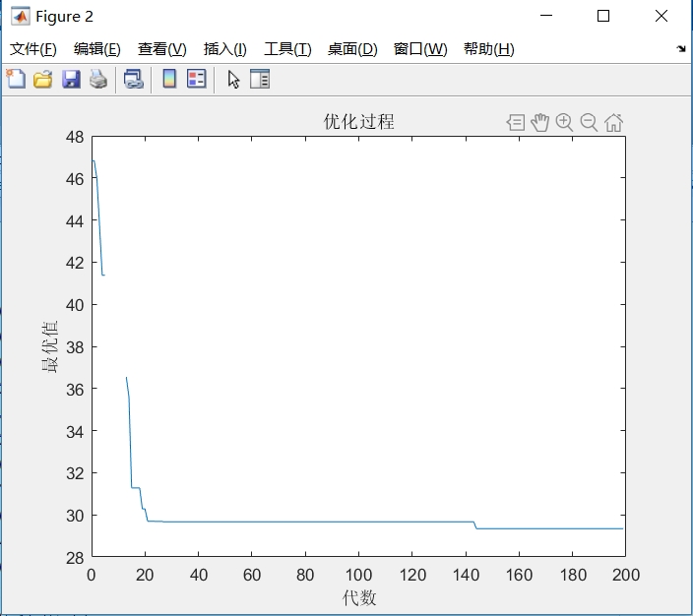693x616 pixels.
Task: Click the data tips icon above the axes
Action: [x=516, y=122]
